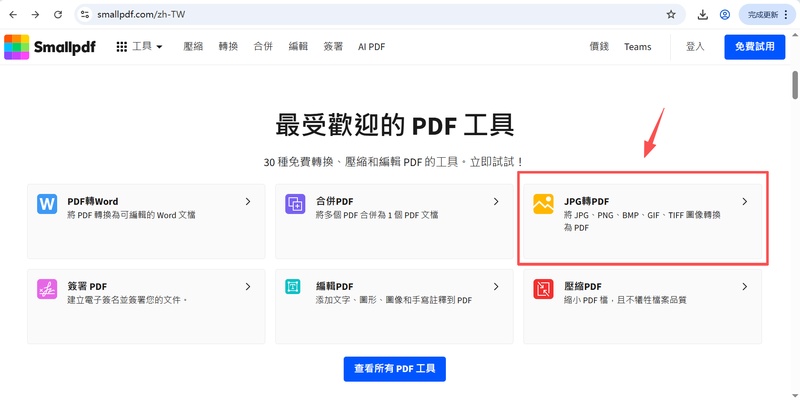Click the heading 最受歡迎的 PDF 工具

(394, 125)
